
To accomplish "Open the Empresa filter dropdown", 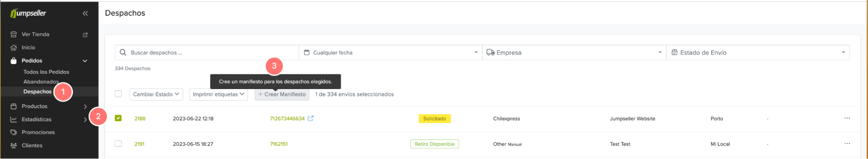I will click(x=574, y=53).
